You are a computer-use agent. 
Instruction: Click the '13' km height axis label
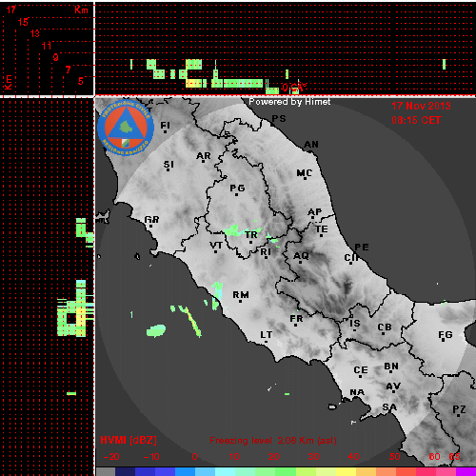coord(35,33)
